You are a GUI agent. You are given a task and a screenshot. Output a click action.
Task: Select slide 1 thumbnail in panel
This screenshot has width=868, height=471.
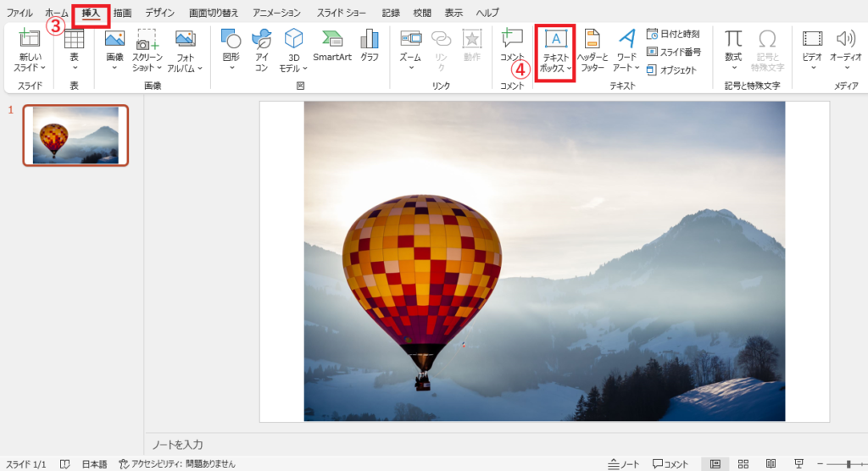click(75, 136)
